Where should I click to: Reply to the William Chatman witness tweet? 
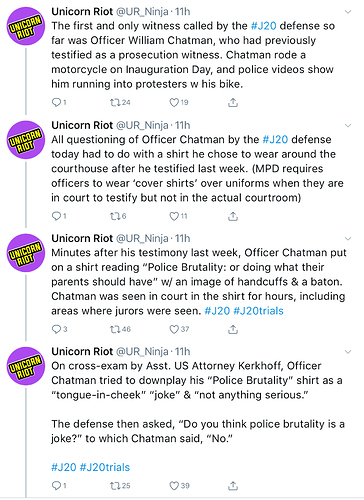(x=56, y=102)
